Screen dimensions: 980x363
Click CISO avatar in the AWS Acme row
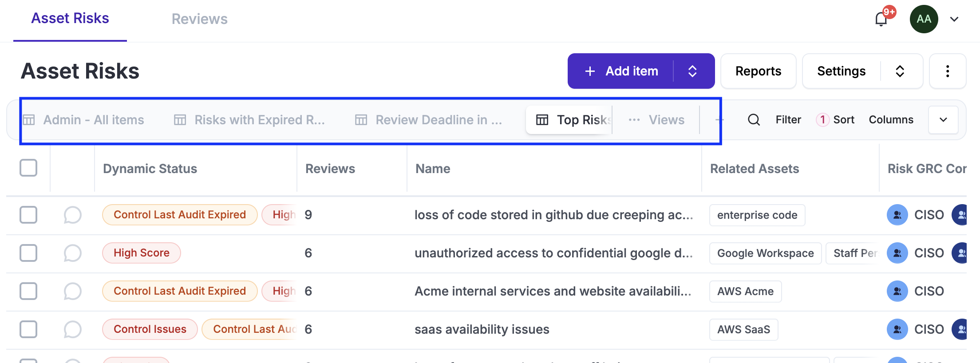point(897,292)
